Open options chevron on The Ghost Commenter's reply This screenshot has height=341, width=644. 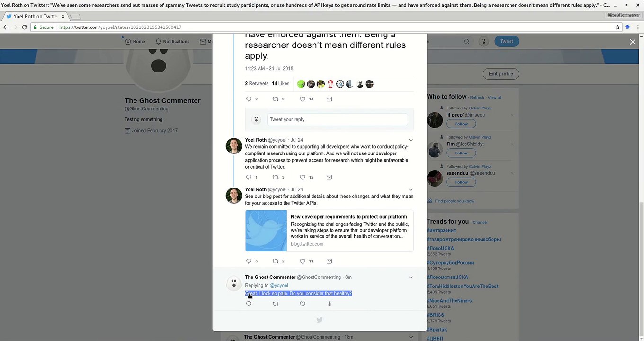click(411, 278)
